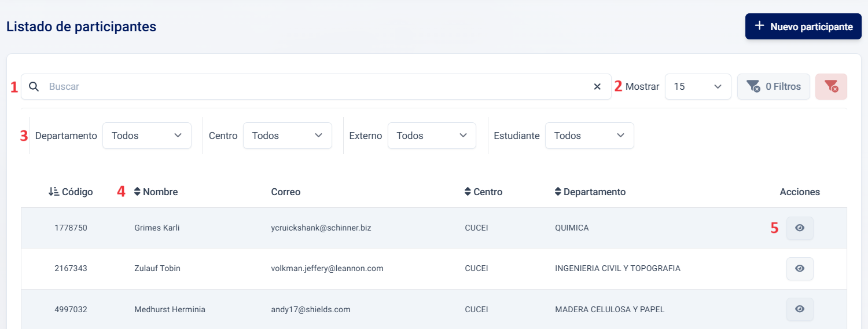
Task: View details for Grimes Karli
Action: click(800, 228)
